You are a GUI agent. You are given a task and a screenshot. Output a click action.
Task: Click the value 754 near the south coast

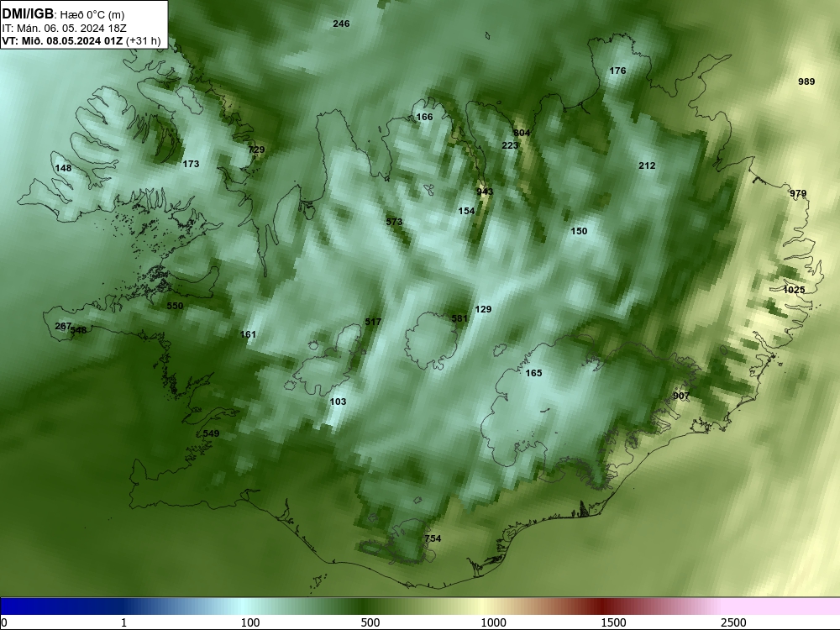pyautogui.click(x=433, y=538)
